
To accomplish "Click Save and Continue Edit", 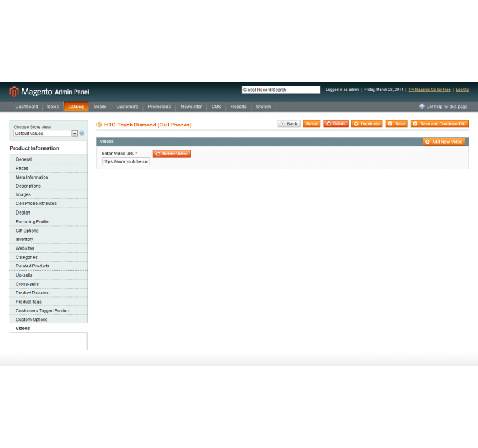I will coord(440,124).
